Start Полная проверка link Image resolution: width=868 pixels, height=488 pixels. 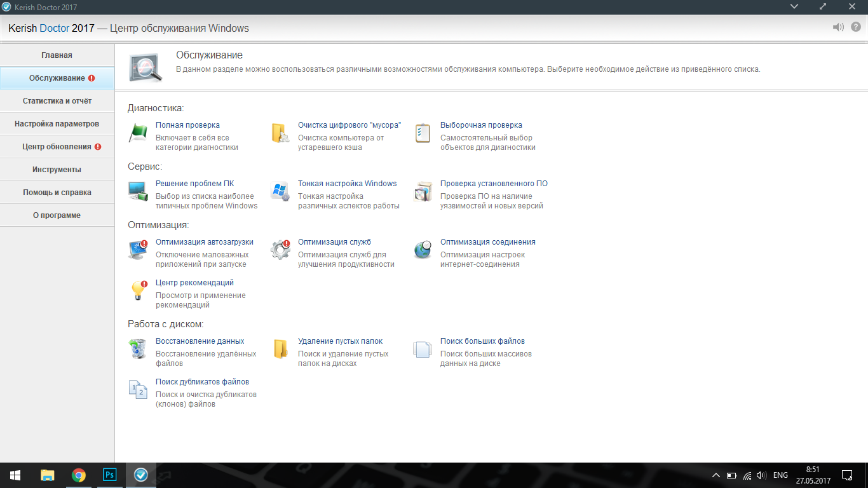point(187,125)
